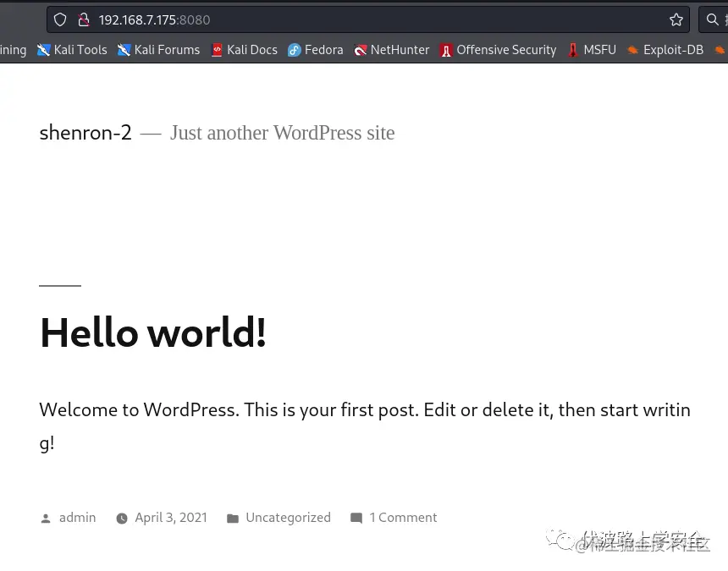The image size is (728, 571).
Task: Open the Uncategorized category link
Action: pyautogui.click(x=289, y=517)
